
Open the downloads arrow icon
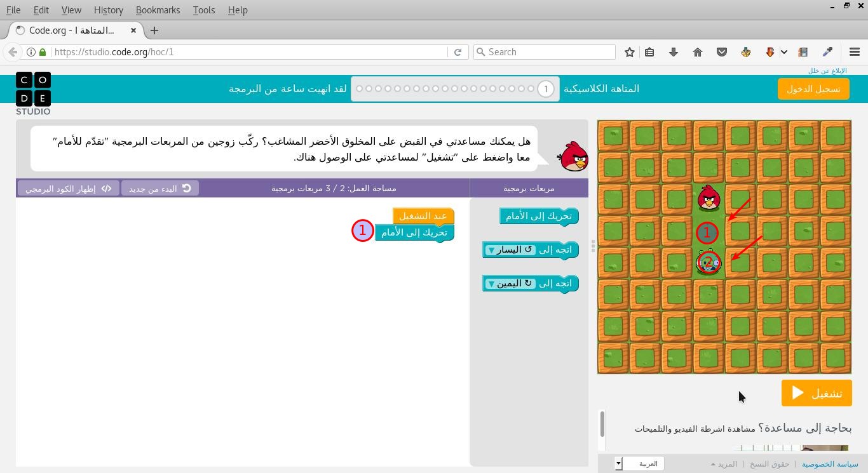674,52
